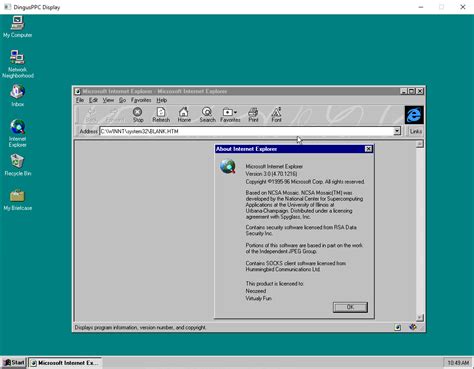Expand the Address bar dropdown arrow
Viewport: 474px width, 369px height.
tap(397, 131)
